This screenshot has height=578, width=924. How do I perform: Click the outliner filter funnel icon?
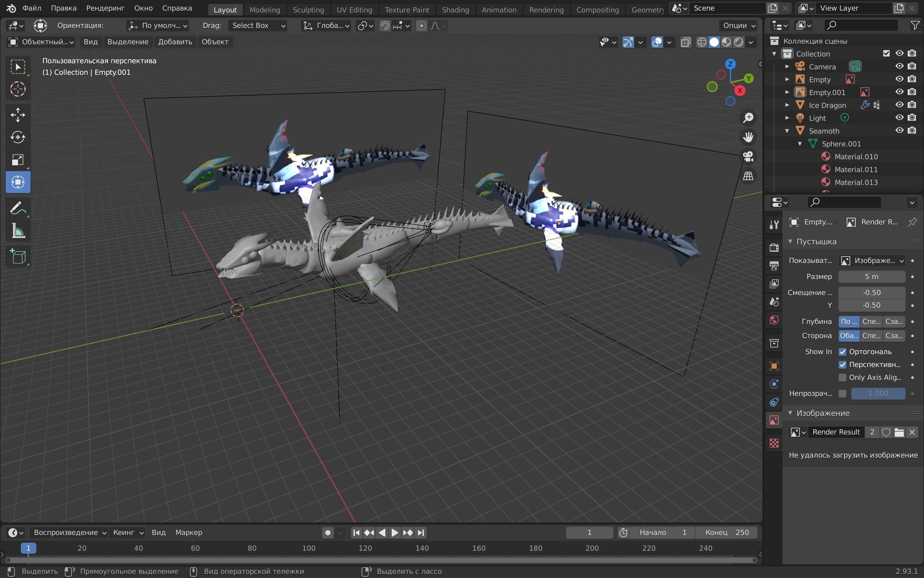[x=915, y=25]
